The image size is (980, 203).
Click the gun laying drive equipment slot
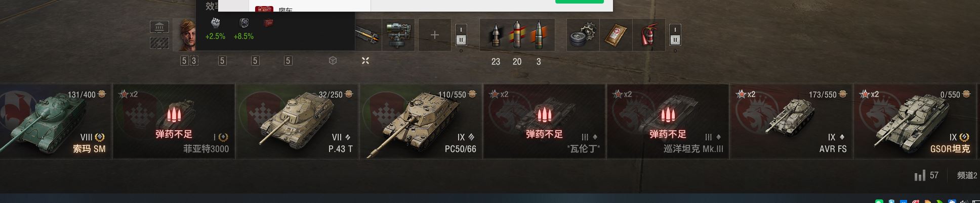click(399, 35)
